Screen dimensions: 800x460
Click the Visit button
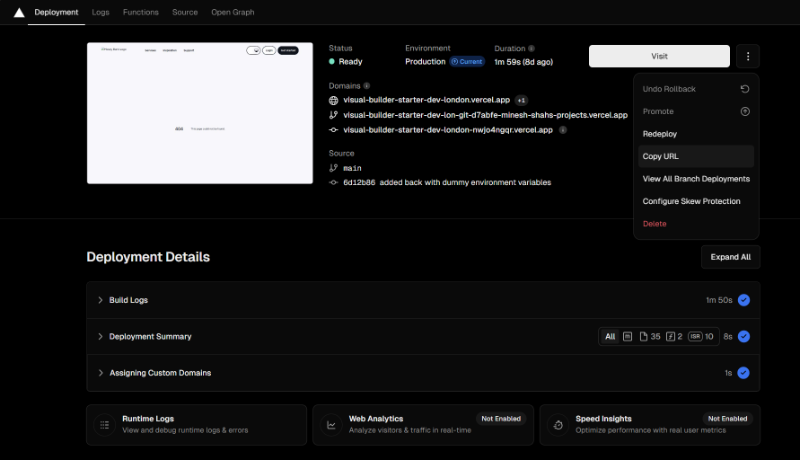point(659,56)
